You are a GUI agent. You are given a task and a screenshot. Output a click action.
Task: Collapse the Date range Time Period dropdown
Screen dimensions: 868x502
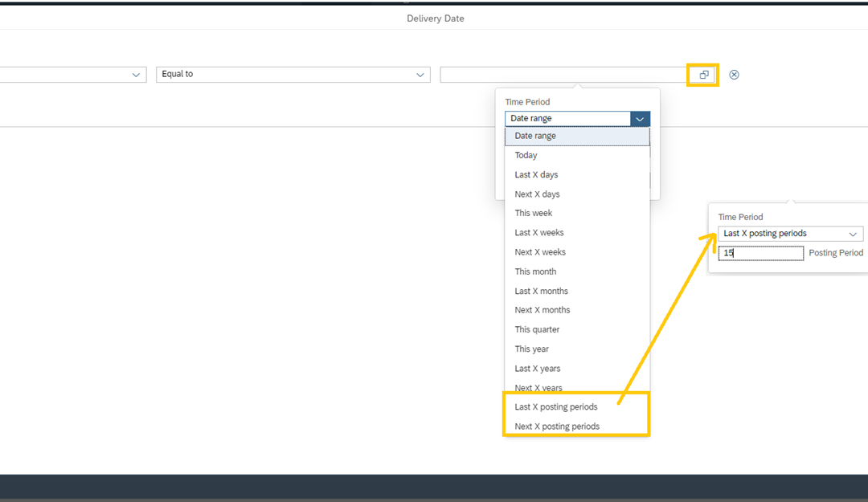tap(640, 119)
